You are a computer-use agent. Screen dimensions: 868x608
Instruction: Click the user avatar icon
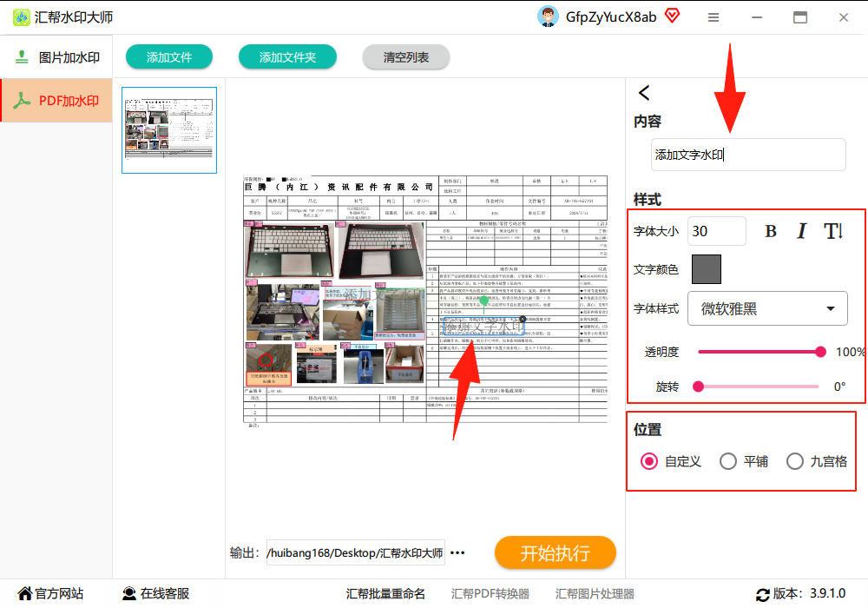point(548,17)
